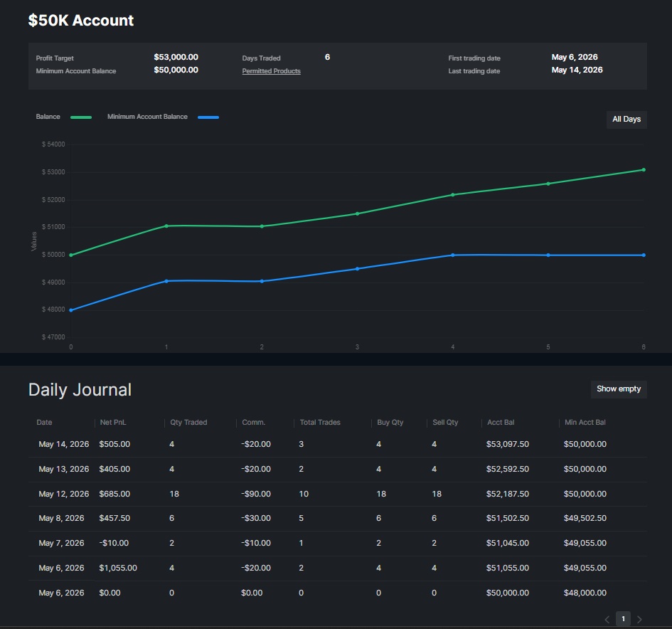Select the blue minimum balance point at day 4
This screenshot has height=629, width=672.
point(452,255)
